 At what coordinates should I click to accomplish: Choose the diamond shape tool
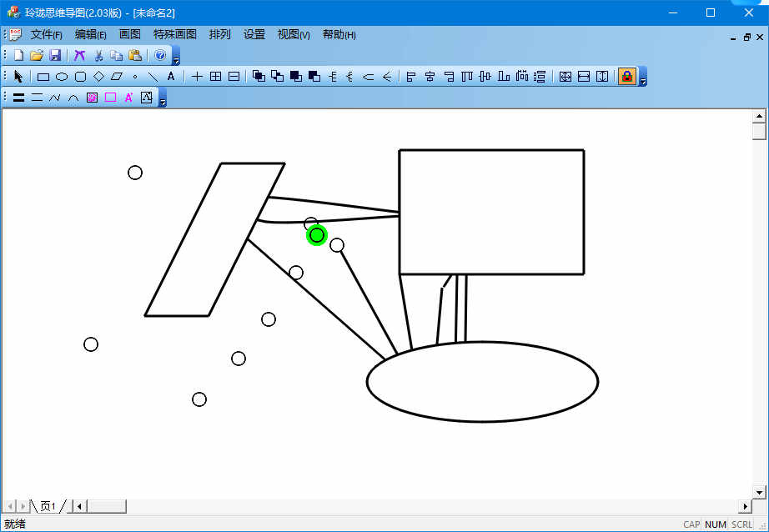[98, 77]
